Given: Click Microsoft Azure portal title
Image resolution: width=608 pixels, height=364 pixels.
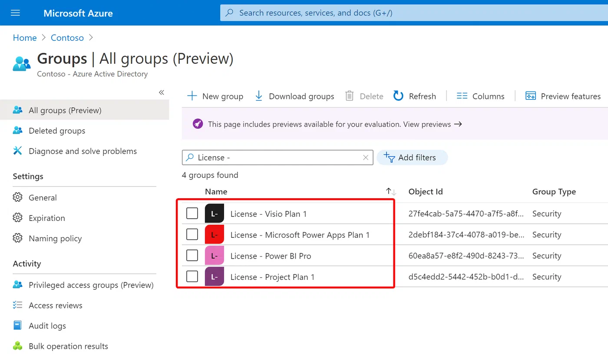Looking at the screenshot, I should coord(78,13).
